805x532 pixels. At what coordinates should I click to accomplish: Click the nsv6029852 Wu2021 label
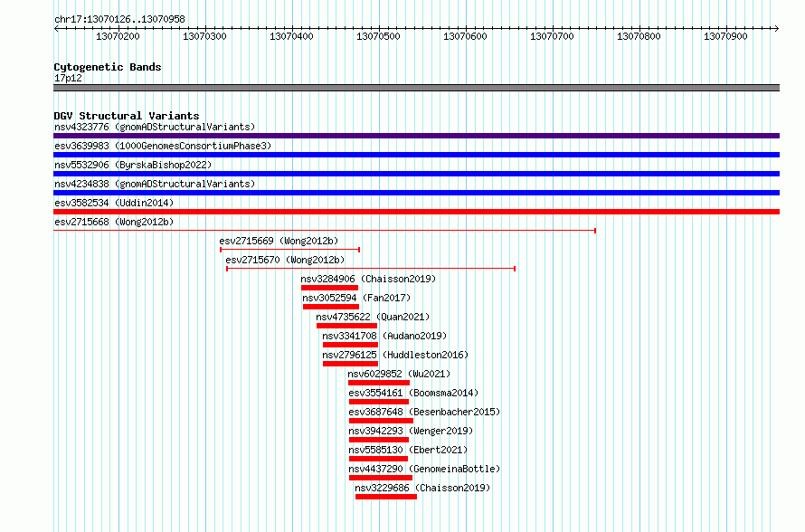[399, 374]
